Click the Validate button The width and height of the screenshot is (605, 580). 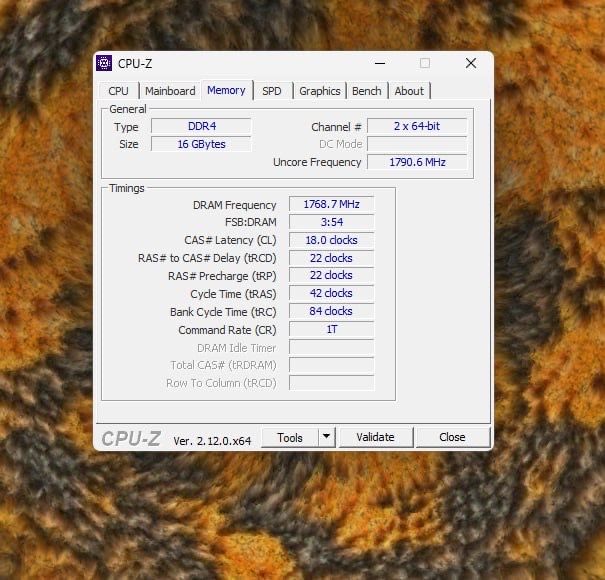click(x=375, y=437)
